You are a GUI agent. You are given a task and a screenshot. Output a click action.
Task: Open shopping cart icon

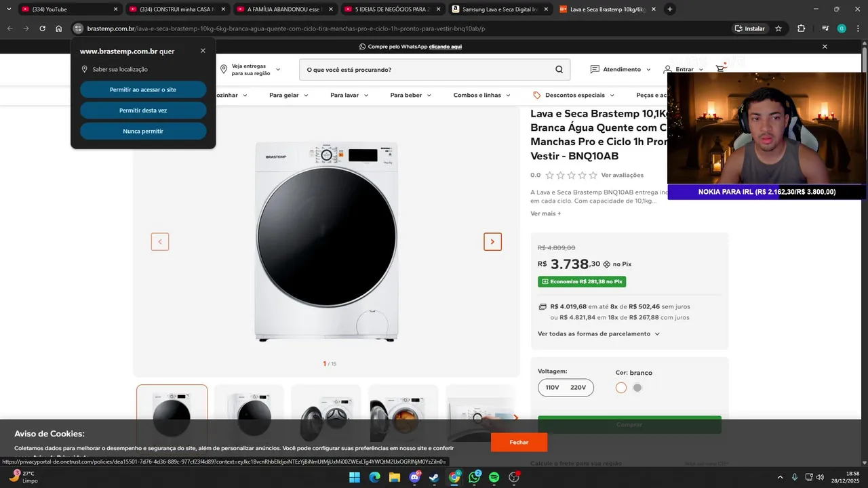(720, 68)
